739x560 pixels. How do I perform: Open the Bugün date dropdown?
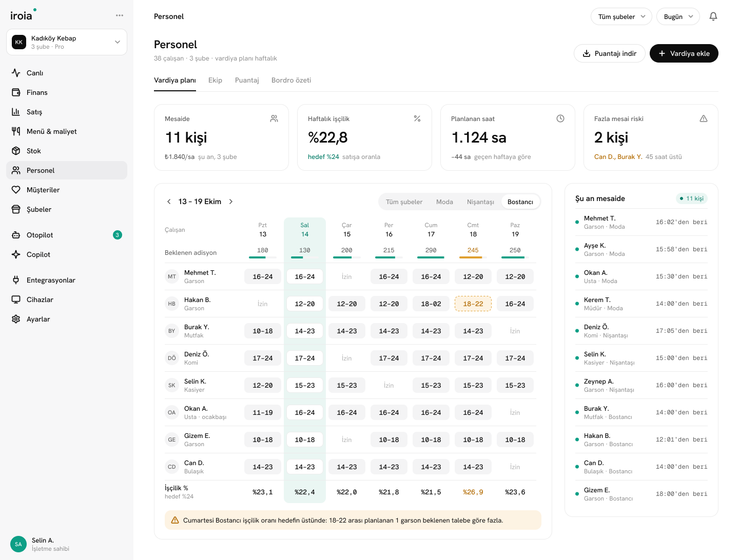coord(678,16)
